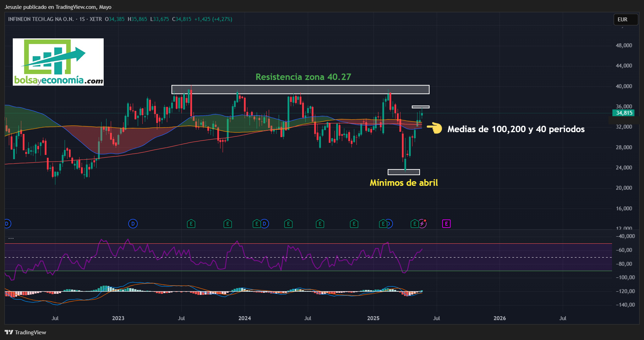Screen dimensions: 644x340
Task: Open the EUR currency selector
Action: click(626, 20)
